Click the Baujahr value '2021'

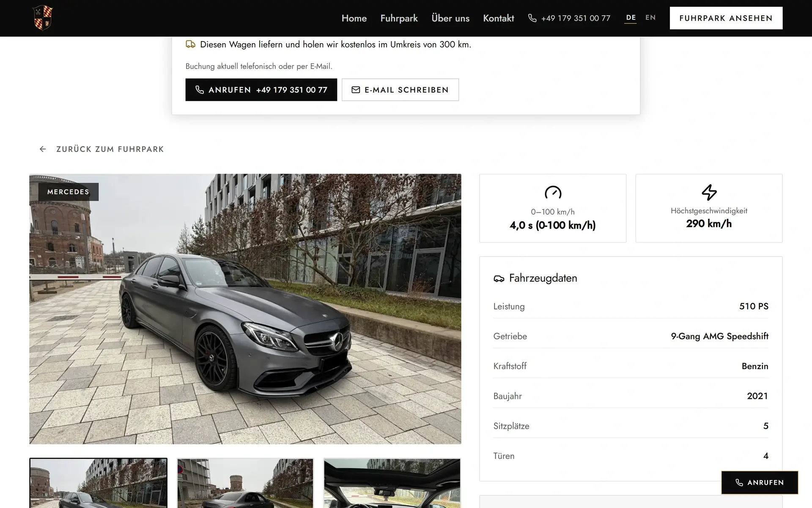coord(757,396)
